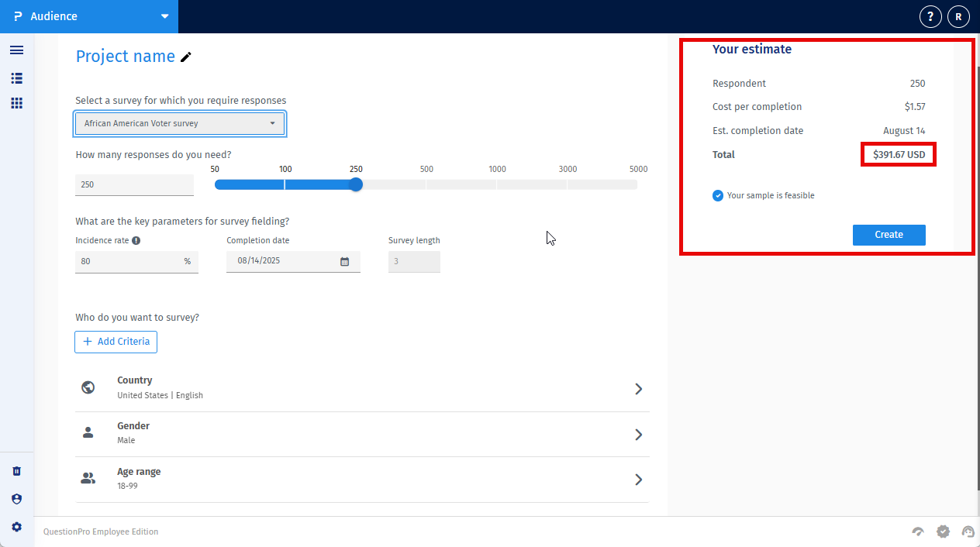Click the Add Criteria button
This screenshot has height=547, width=980.
(116, 342)
